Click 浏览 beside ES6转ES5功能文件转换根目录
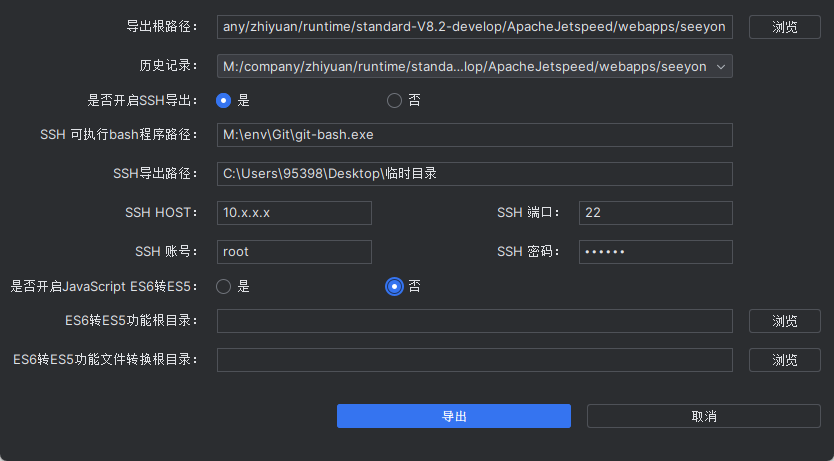Screen dimensions: 834x461 tap(784, 360)
